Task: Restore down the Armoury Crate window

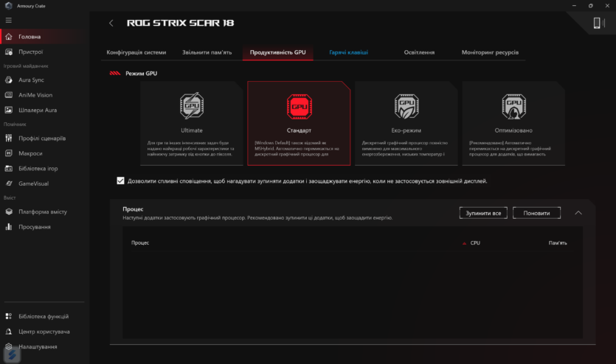Action: coord(590,6)
